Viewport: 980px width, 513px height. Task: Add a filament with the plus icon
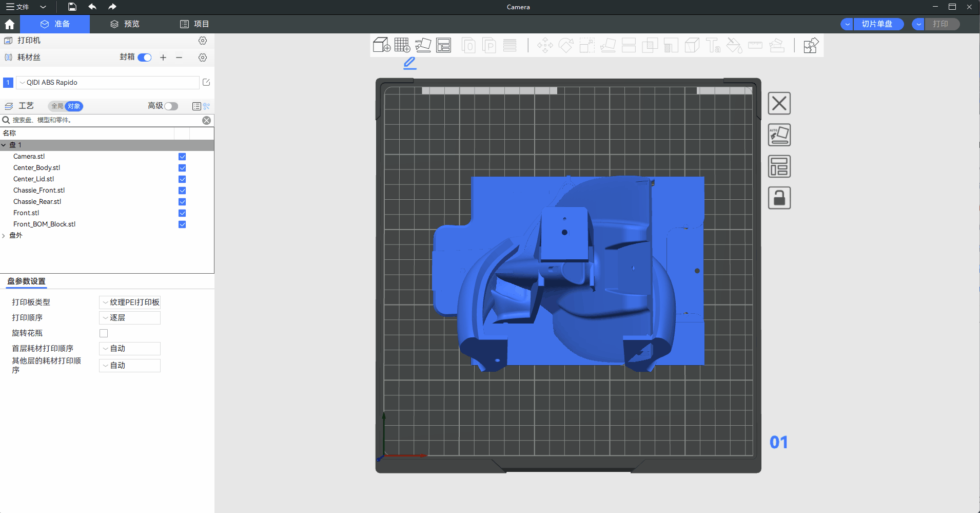click(163, 58)
